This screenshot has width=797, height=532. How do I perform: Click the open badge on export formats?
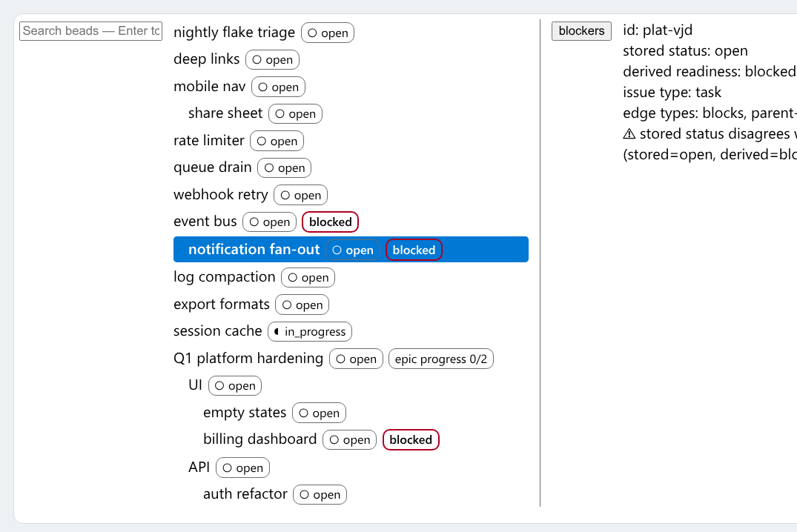[302, 305]
